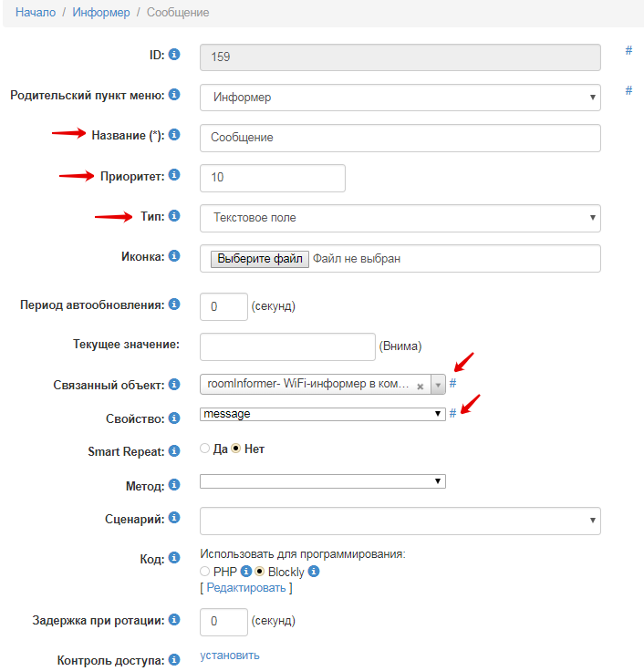Show the info tooltip for Иконка
This screenshot has width=644, height=671.
click(174, 255)
